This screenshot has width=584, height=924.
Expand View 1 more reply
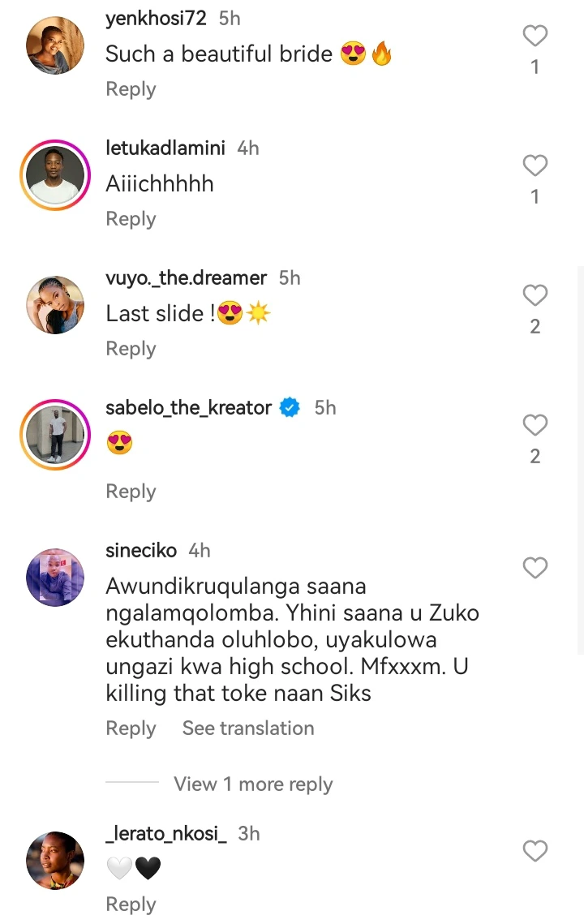tap(253, 784)
